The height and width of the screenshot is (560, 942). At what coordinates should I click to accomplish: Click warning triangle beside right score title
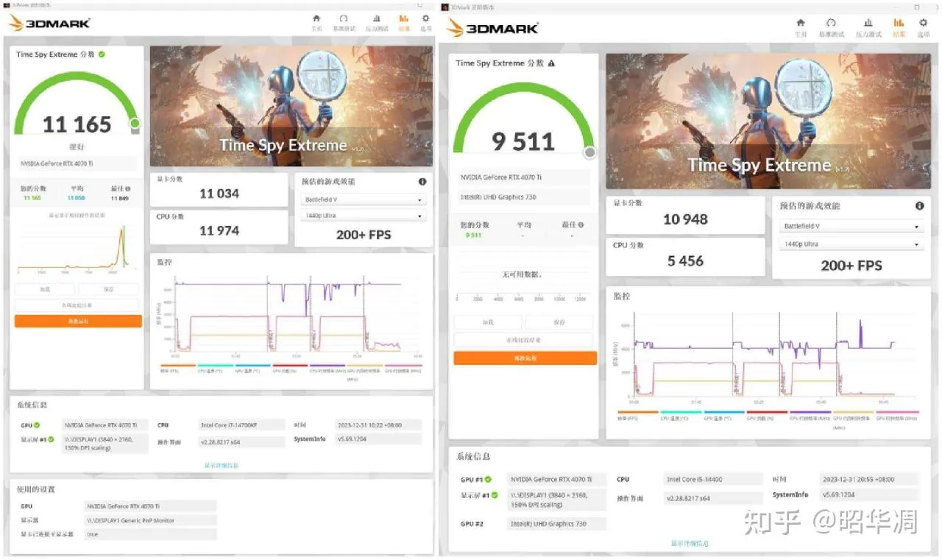coord(551,63)
